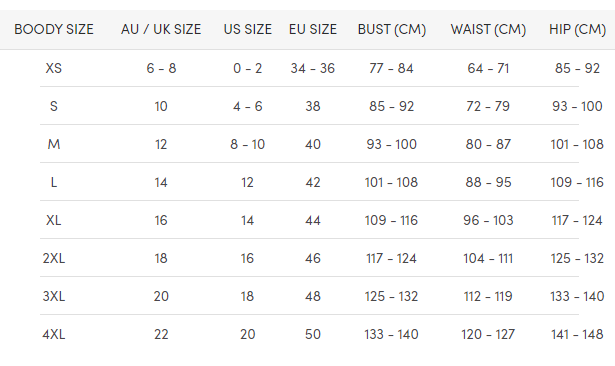Click AU / UK size 20 cell

coord(161,297)
